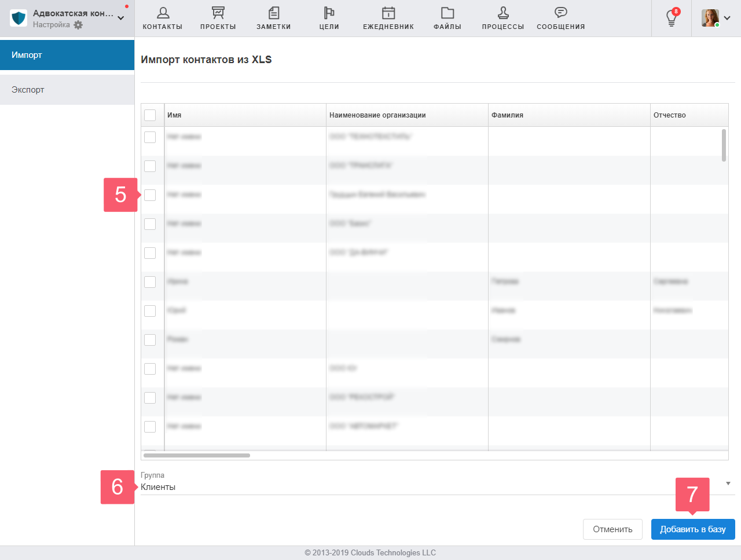Open notifications lightbulb with badge 8

(x=672, y=18)
